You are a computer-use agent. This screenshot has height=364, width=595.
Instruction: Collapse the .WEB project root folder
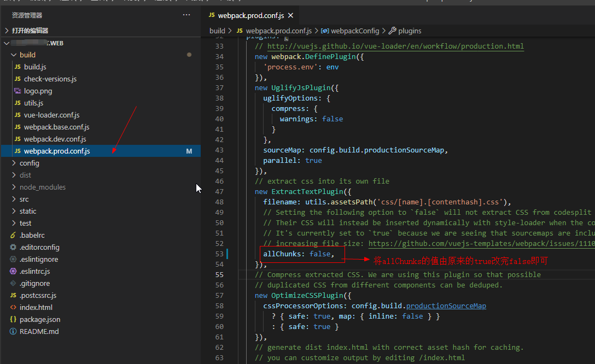pos(7,43)
